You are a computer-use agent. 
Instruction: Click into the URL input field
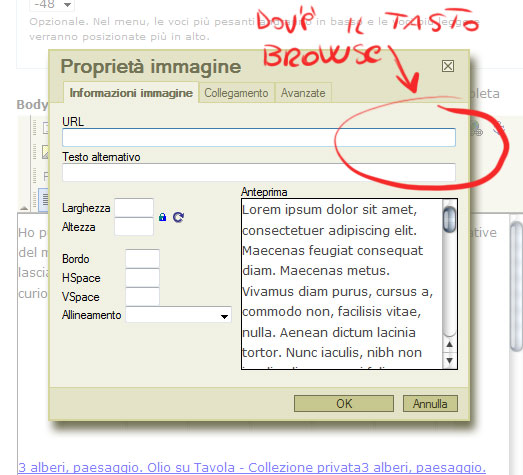pyautogui.click(x=259, y=137)
